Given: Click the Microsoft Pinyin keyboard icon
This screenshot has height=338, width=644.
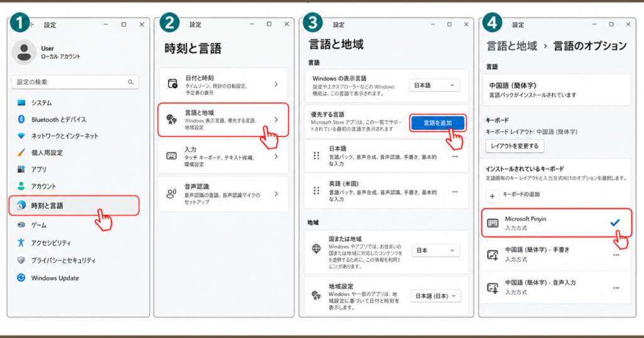Looking at the screenshot, I should click(492, 223).
